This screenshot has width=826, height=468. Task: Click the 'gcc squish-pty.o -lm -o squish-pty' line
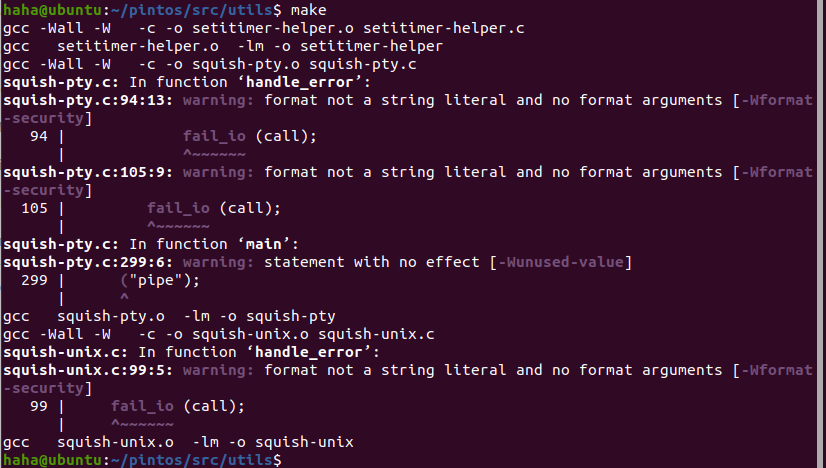tap(170, 316)
